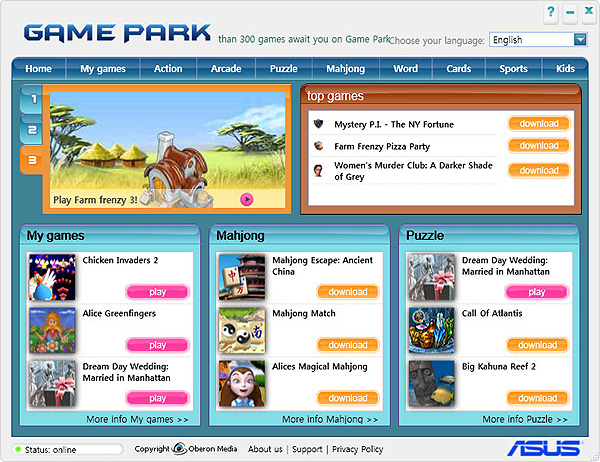Click the English language combo box field

point(538,39)
